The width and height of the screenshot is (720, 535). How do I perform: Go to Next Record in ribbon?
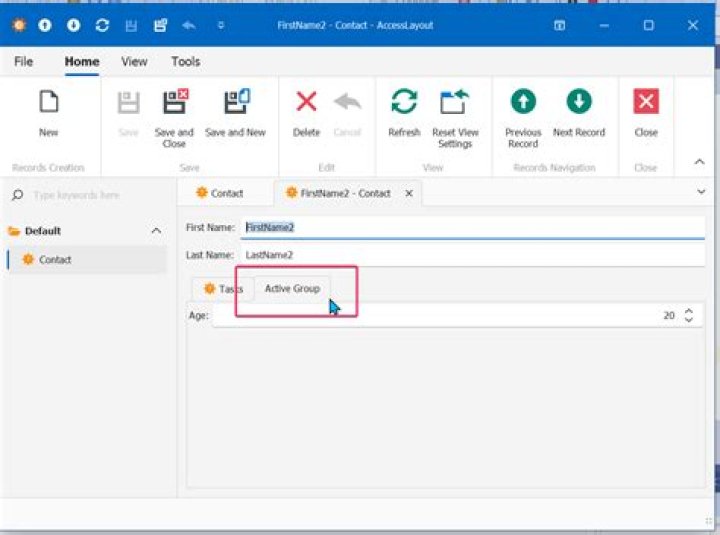(x=579, y=101)
